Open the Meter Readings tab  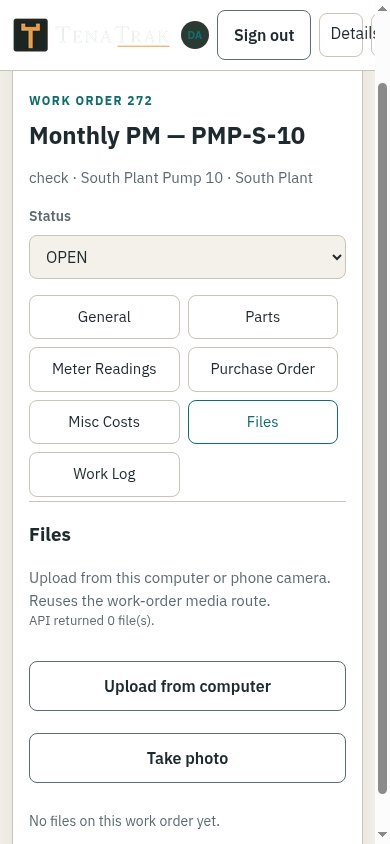coord(104,369)
